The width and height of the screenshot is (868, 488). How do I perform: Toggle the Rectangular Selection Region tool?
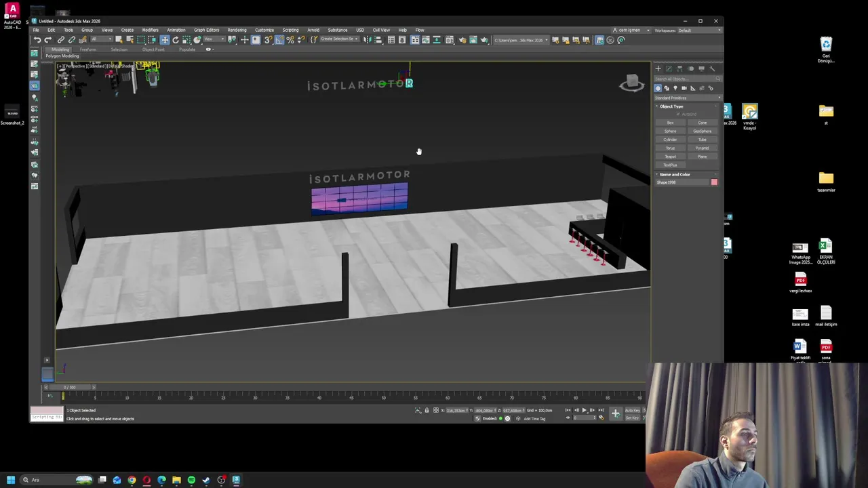[141, 39]
